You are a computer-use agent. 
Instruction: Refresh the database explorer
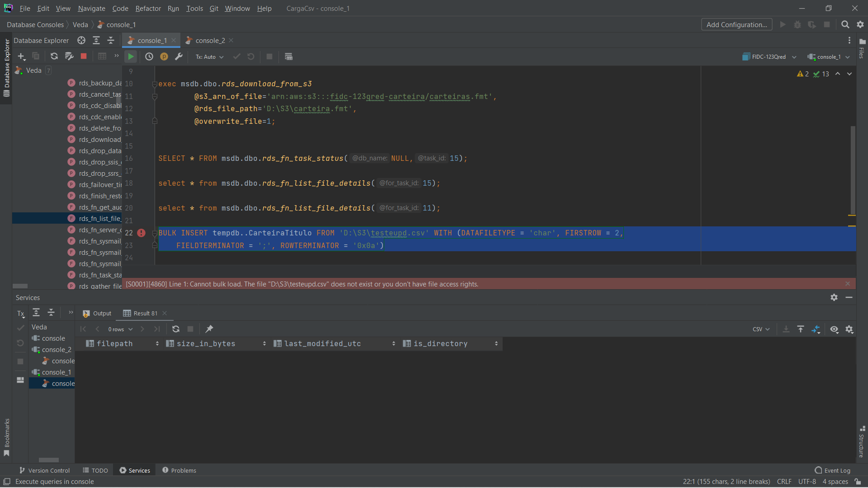click(54, 56)
